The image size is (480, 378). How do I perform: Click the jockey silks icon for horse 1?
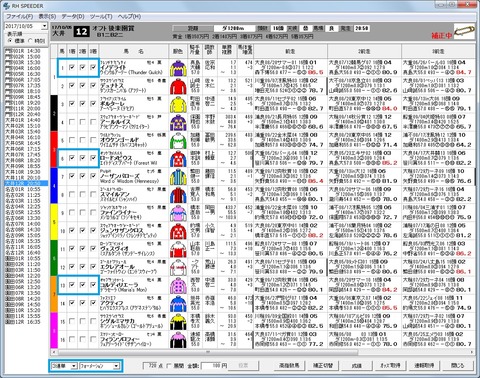tap(178, 68)
